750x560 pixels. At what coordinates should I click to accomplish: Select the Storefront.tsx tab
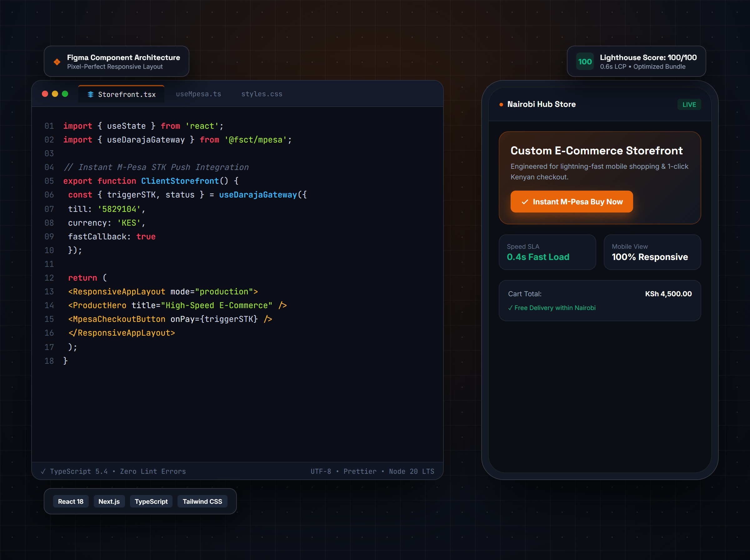tap(121, 94)
